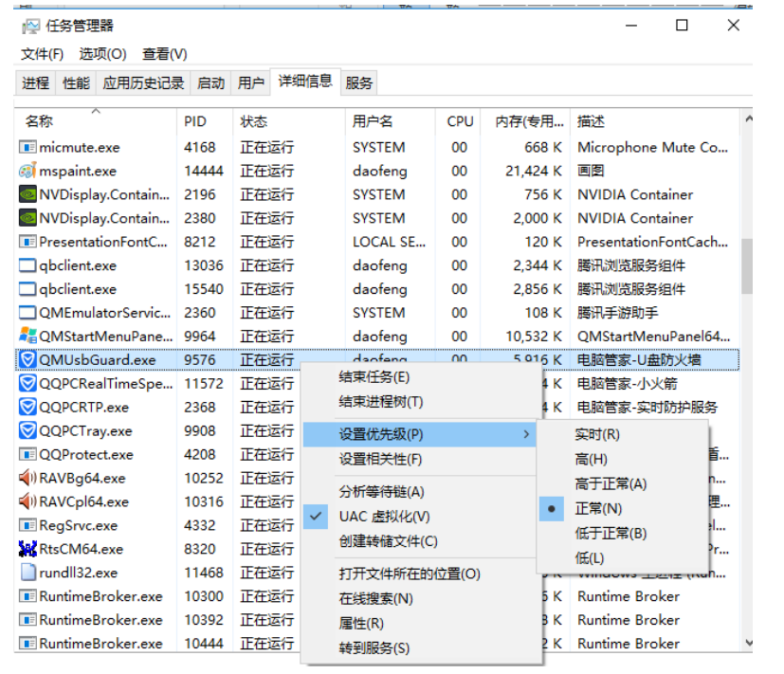Sort by the CPU column header
This screenshot has width=784, height=674.
click(x=458, y=121)
